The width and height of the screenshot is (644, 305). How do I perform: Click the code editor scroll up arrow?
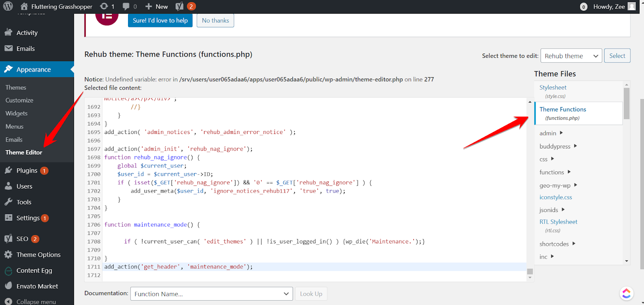[530, 102]
